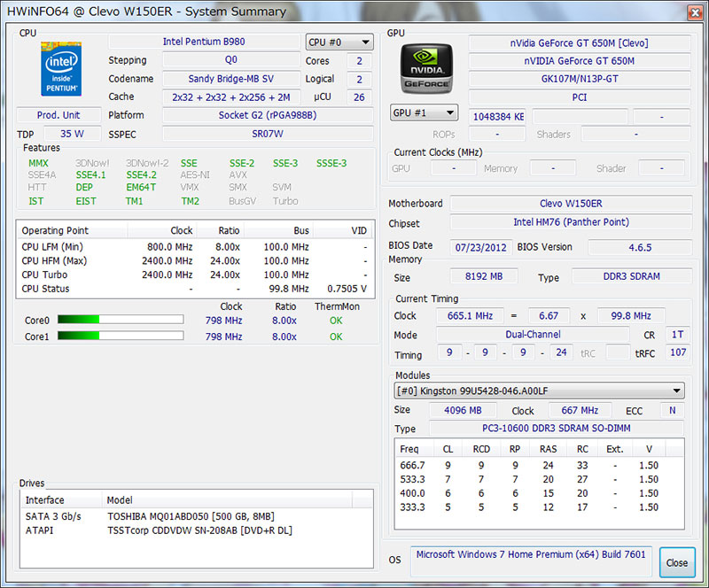Viewport: 709px width, 588px height.
Task: Select the CPU Turbo row
Action: (195, 275)
